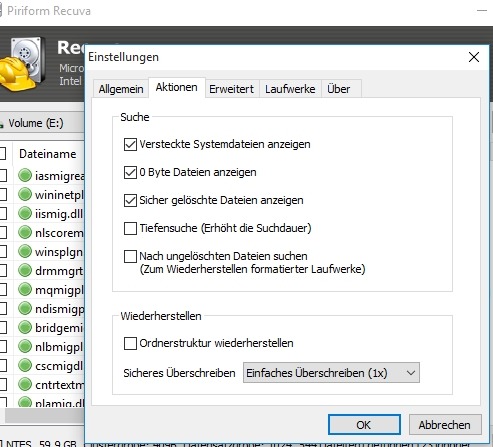Click green status icon beside wininetpl file

25,194
